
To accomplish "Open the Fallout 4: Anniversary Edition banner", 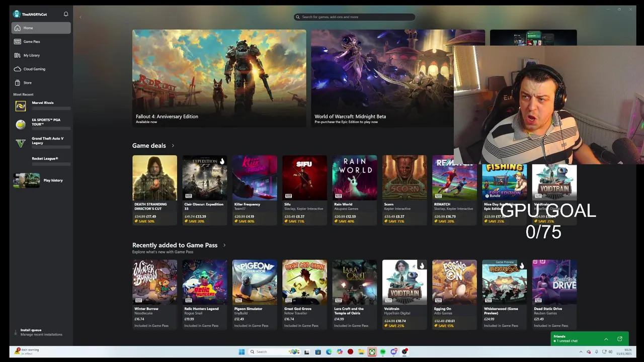I will pos(219,78).
